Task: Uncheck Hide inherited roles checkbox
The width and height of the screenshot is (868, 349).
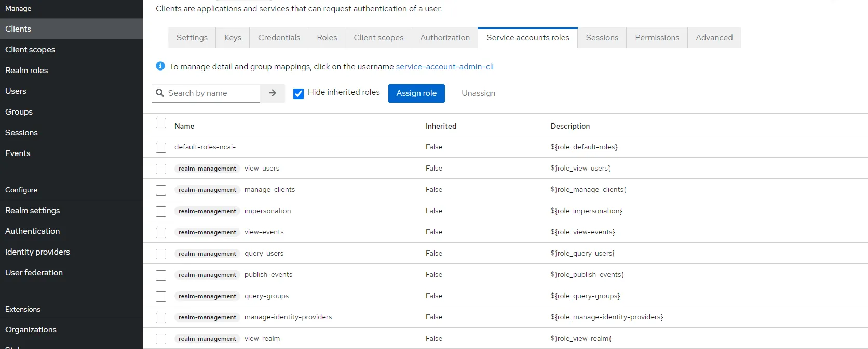Action: 299,93
